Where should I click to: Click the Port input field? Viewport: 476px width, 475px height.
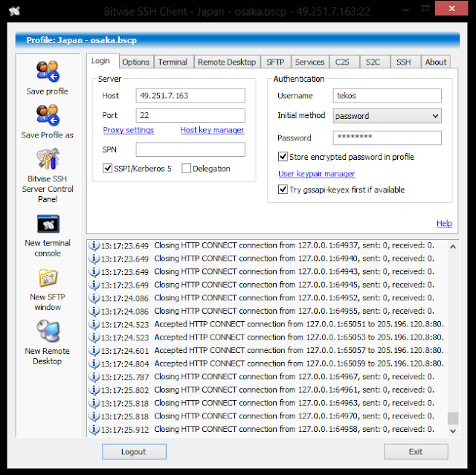click(190, 115)
